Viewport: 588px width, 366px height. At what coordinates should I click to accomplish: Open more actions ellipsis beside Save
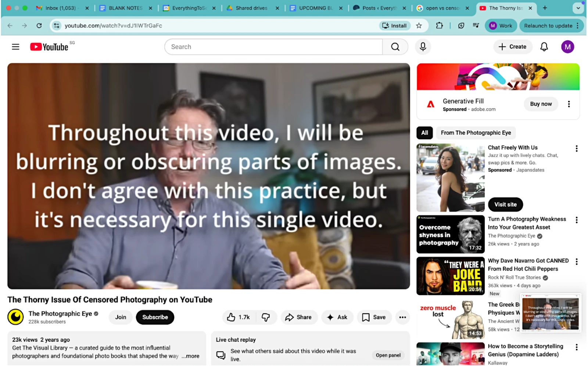coord(402,317)
